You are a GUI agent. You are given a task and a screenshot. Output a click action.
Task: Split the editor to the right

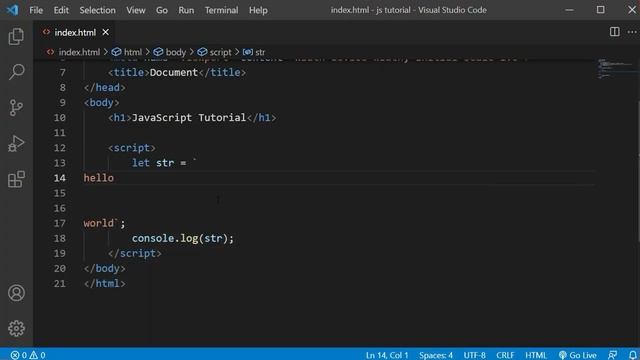tap(614, 32)
